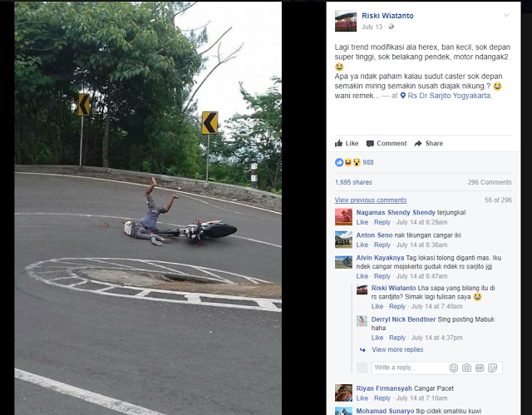The height and width of the screenshot is (415, 532).
Task: Reply to Anton Seno's comment
Action: pos(382,245)
